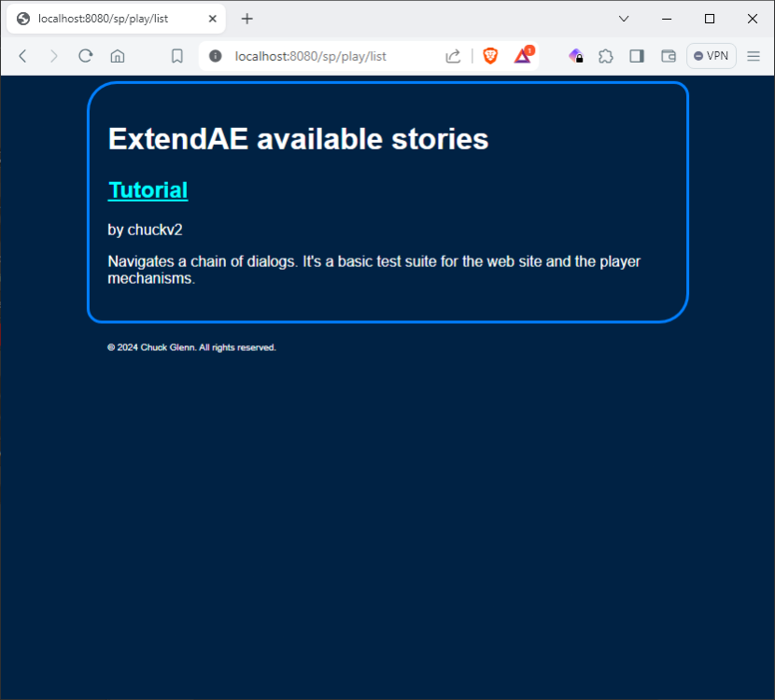View site information icon in address bar
Screen dimensions: 775x700
point(216,56)
